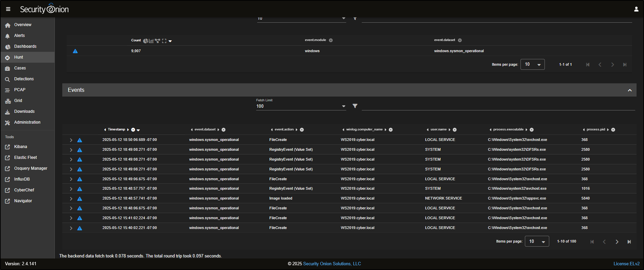This screenshot has height=270, width=644.
Task: Open Events items per page dropdown
Action: [x=537, y=242]
